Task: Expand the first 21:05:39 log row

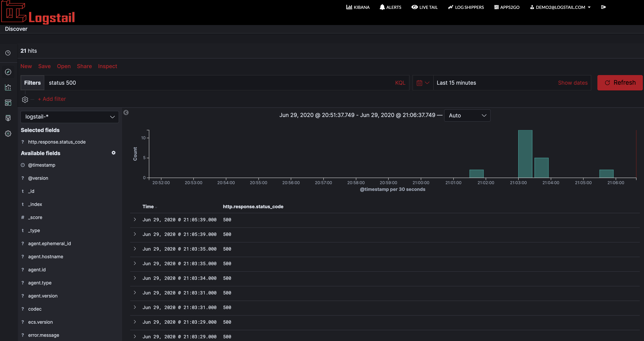Action: click(135, 219)
